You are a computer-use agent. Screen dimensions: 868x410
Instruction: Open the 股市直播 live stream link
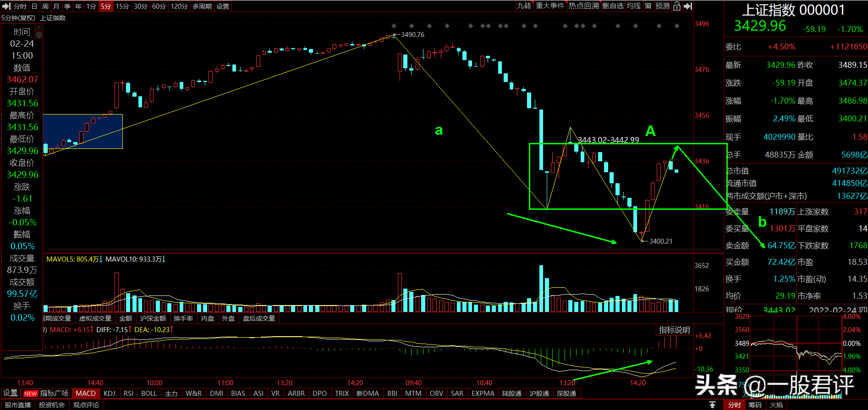click(18, 405)
